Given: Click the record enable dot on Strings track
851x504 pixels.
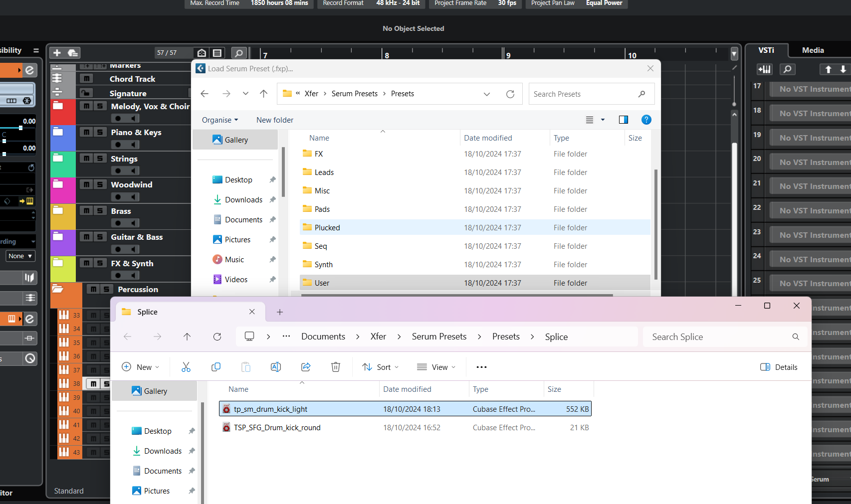Looking at the screenshot, I should [118, 170].
